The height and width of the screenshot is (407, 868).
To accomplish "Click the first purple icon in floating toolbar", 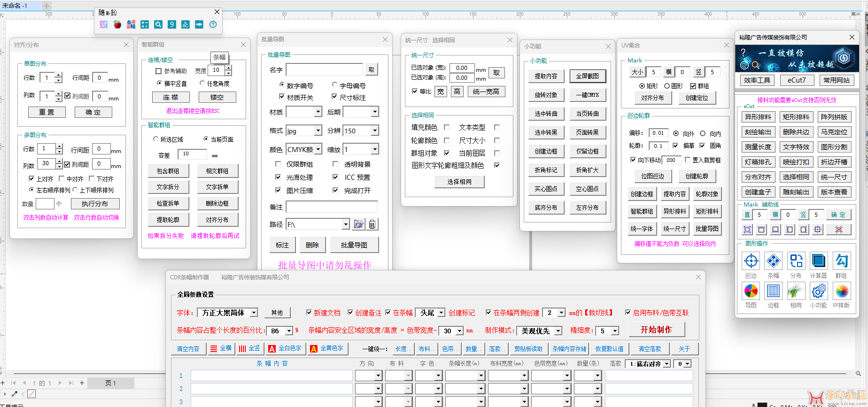I will tap(104, 24).
